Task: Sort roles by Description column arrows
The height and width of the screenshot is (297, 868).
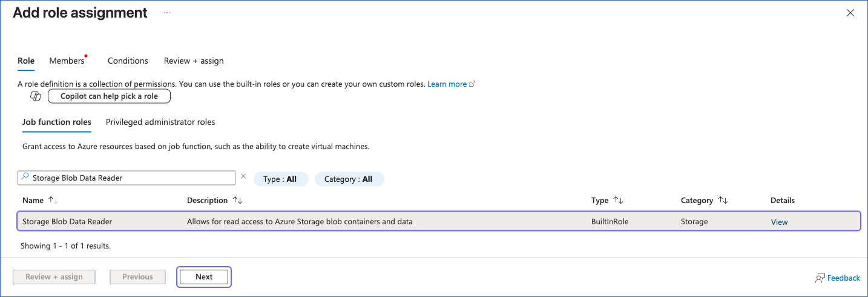Action: [x=237, y=200]
